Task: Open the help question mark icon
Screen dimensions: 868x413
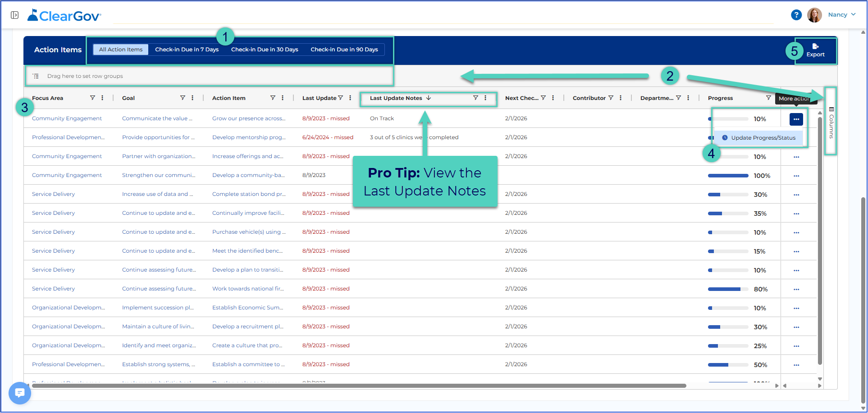Action: coord(796,15)
